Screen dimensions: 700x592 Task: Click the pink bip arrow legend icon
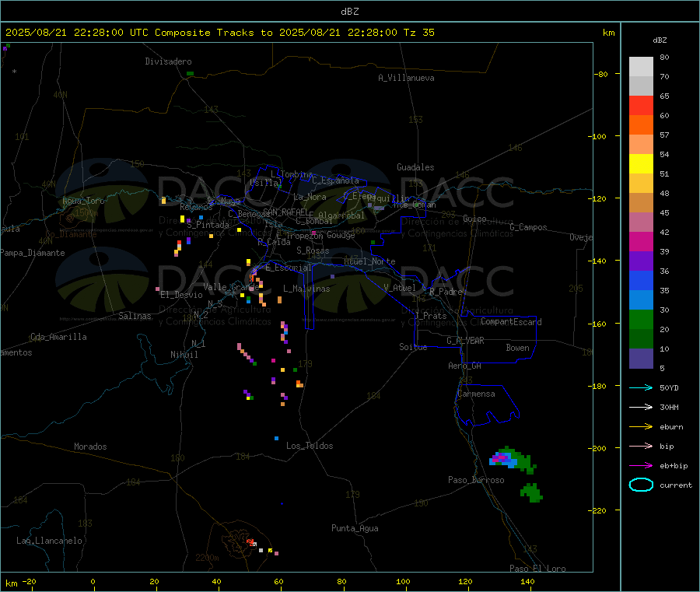coord(641,446)
